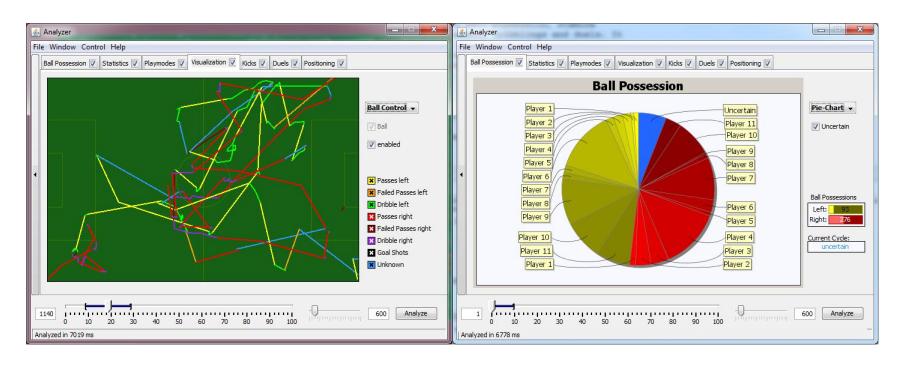Toggle Uncertain checkbox in right window
The width and height of the screenshot is (904, 370).
(815, 127)
